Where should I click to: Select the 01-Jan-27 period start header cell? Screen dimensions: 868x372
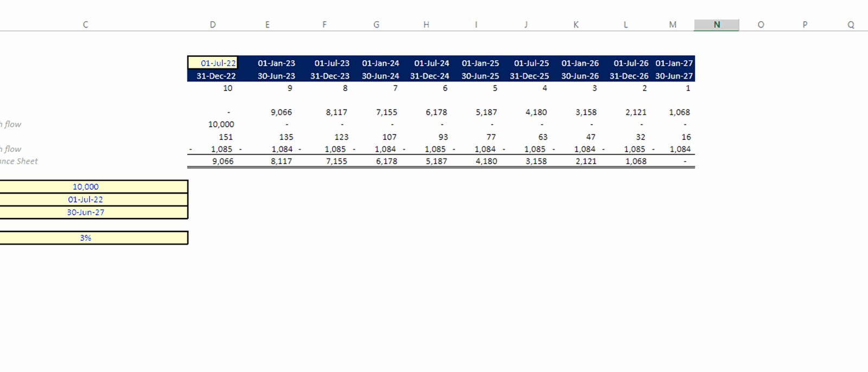[x=673, y=63]
